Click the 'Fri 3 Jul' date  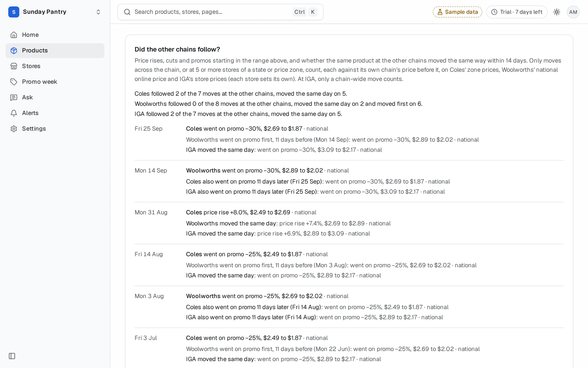pos(146,338)
